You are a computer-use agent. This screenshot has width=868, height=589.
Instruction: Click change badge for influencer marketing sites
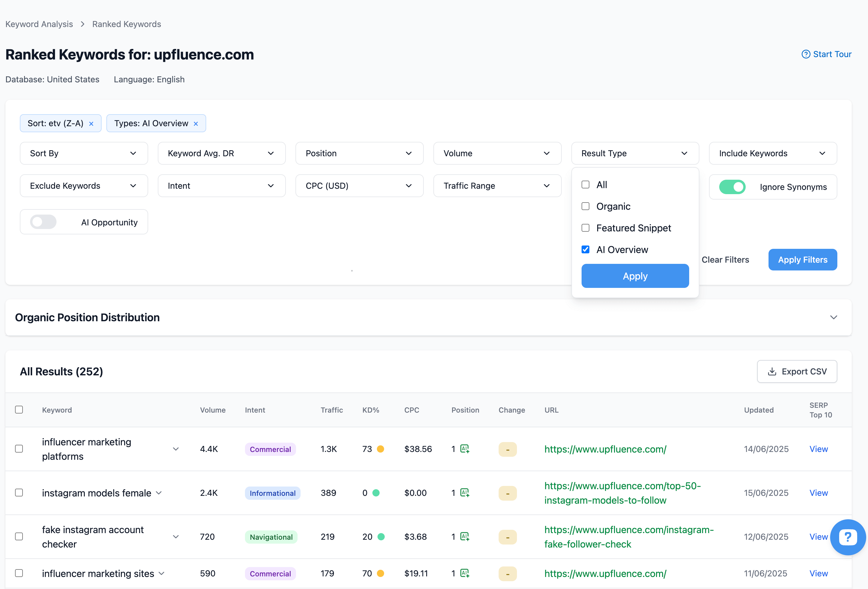pos(508,574)
